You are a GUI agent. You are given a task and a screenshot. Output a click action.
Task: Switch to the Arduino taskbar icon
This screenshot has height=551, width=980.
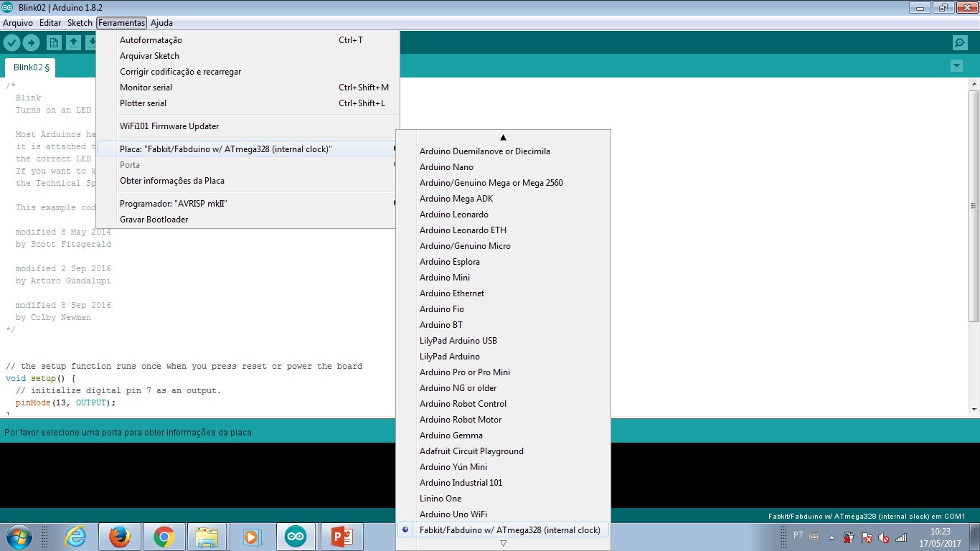pos(295,537)
